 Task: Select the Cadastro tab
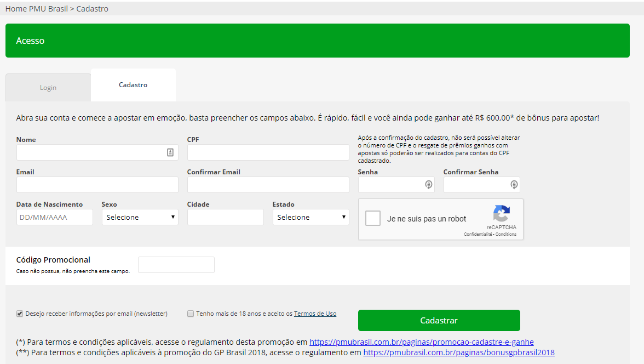[133, 85]
